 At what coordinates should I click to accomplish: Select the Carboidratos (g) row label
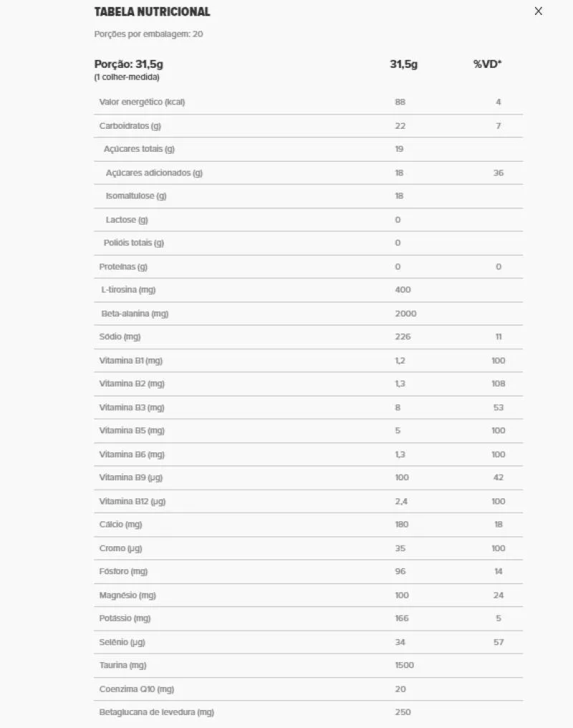pyautogui.click(x=130, y=126)
